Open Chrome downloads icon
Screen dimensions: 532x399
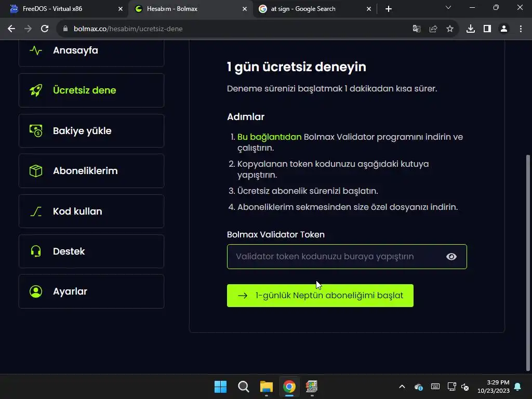(x=471, y=29)
